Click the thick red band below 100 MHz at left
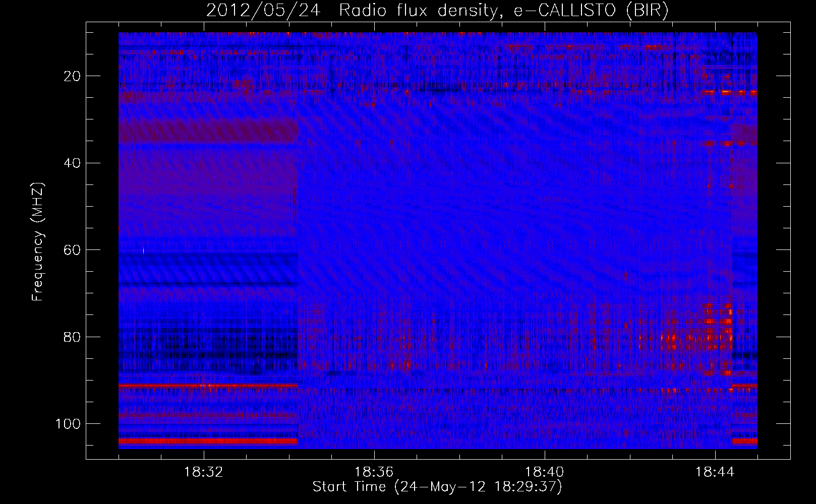816x504 pixels. pos(208,441)
